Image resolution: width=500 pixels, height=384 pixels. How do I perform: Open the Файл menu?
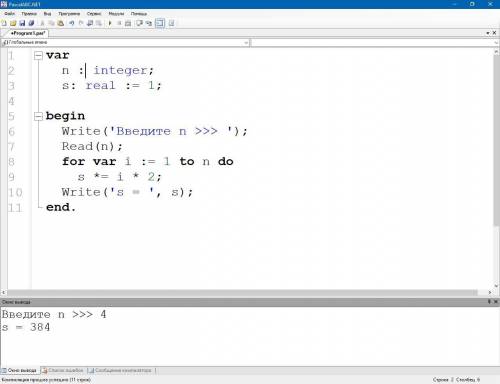10,14
